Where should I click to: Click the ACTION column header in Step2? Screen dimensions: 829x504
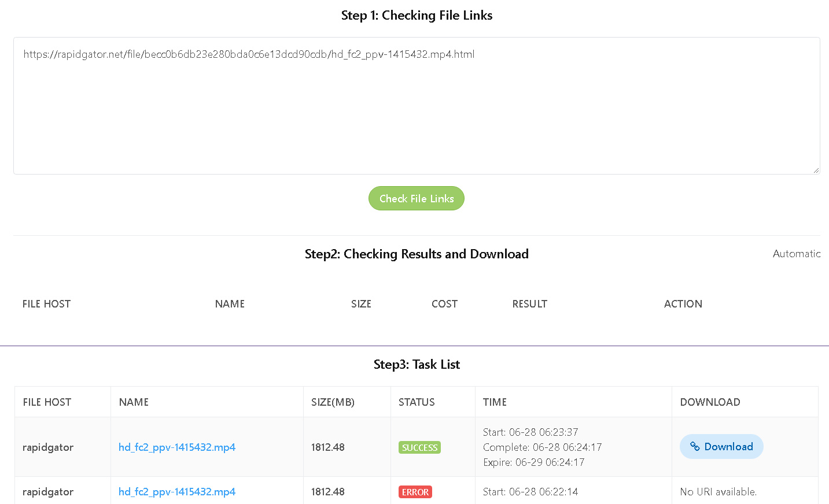(683, 304)
